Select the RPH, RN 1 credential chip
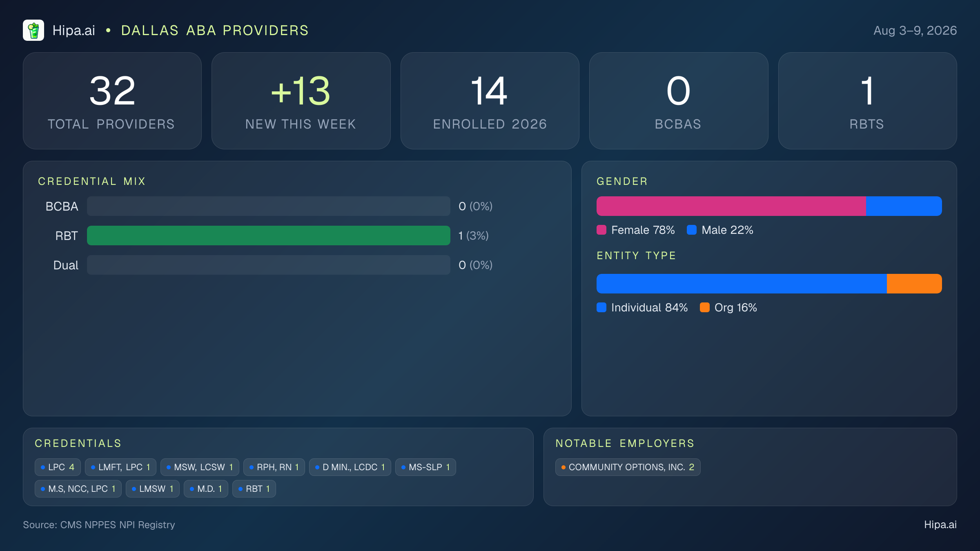Viewport: 980px width, 551px height. (x=274, y=467)
